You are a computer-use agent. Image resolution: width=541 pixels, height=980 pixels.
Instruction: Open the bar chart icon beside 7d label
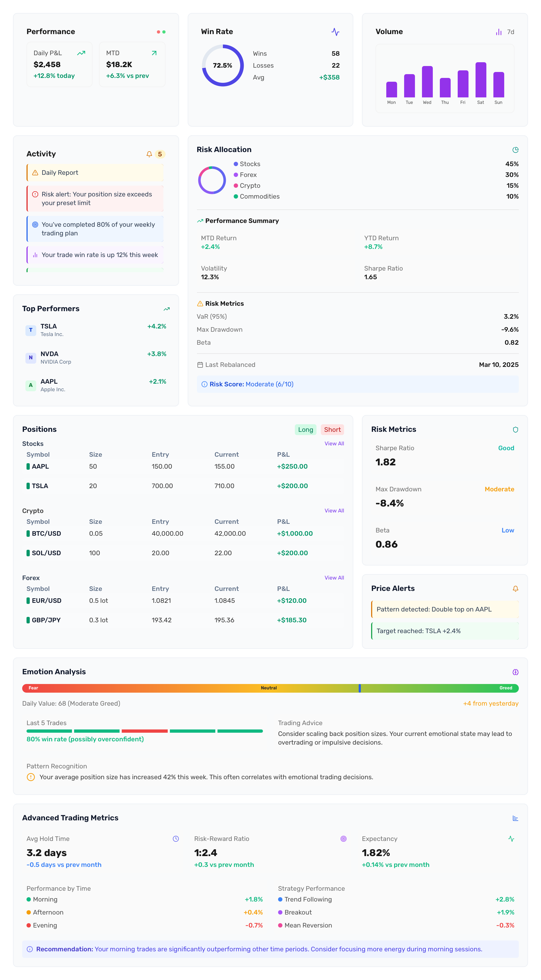pos(499,32)
